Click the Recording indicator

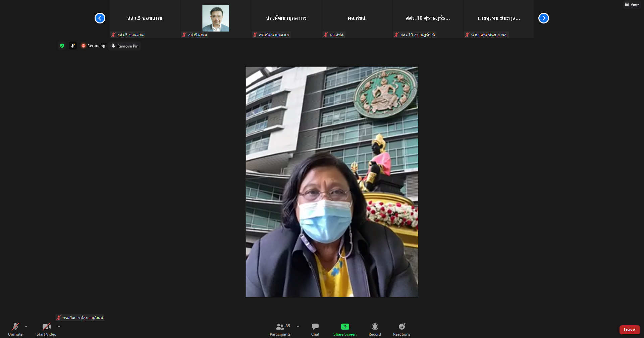coord(93,46)
